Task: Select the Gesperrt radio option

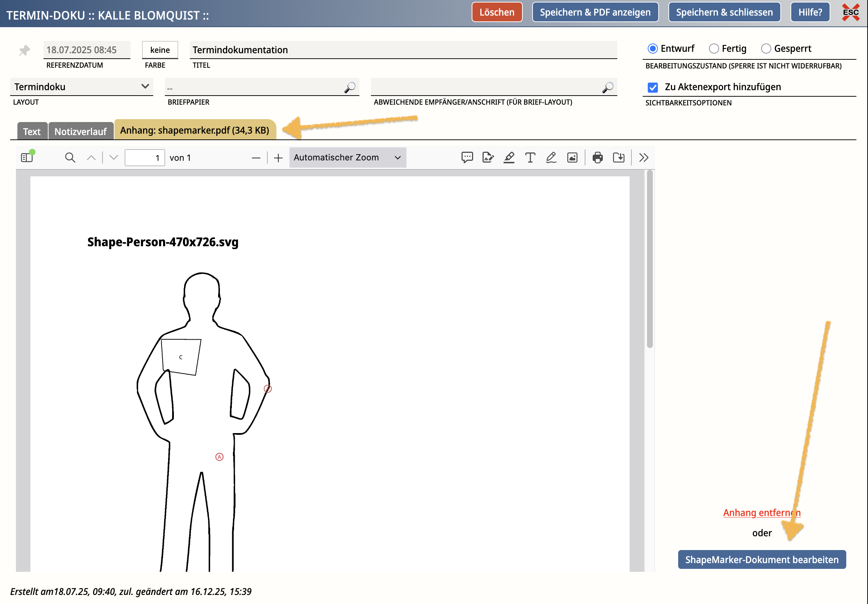Action: pyautogui.click(x=765, y=49)
